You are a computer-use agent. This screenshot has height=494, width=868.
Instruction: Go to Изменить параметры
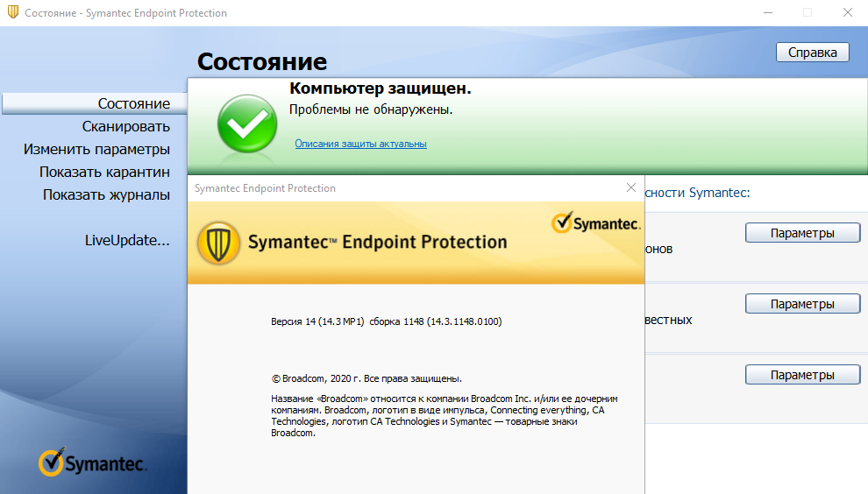click(96, 150)
